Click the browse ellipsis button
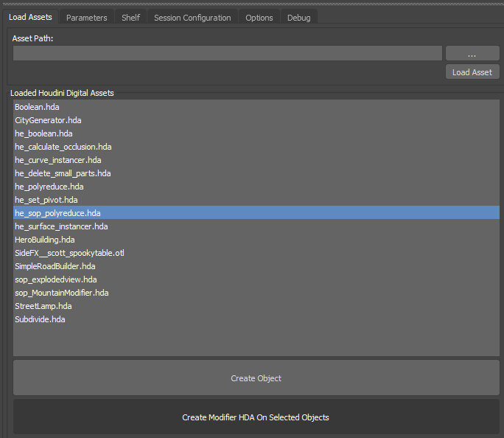The width and height of the screenshot is (504, 438). 472,54
